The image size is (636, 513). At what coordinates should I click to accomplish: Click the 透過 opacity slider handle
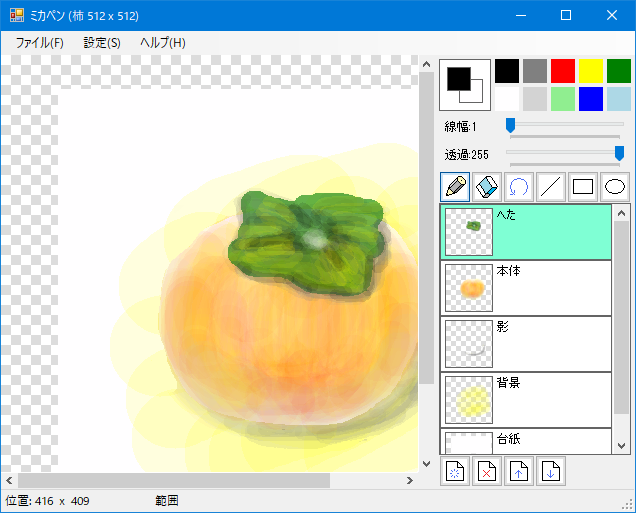(x=619, y=154)
